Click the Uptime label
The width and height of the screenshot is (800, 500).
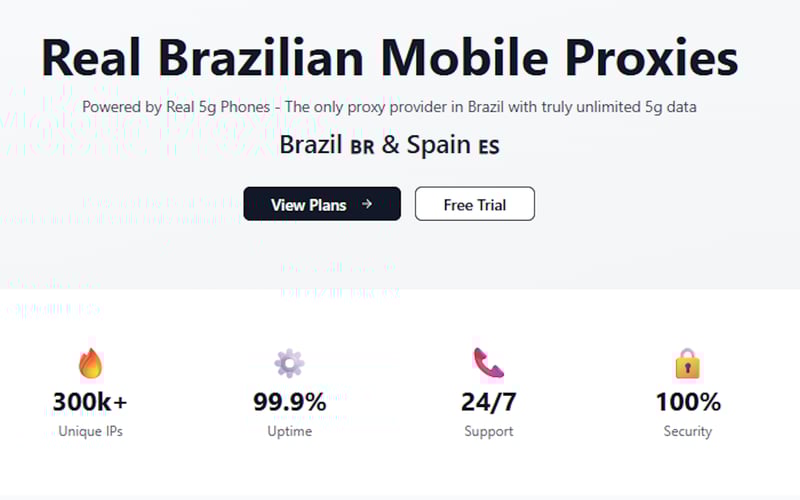289,431
